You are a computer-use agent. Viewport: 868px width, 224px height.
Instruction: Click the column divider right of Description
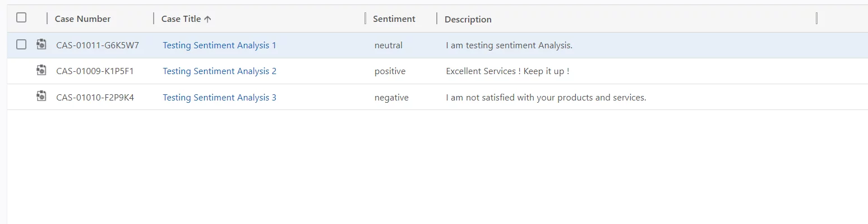pyautogui.click(x=816, y=19)
